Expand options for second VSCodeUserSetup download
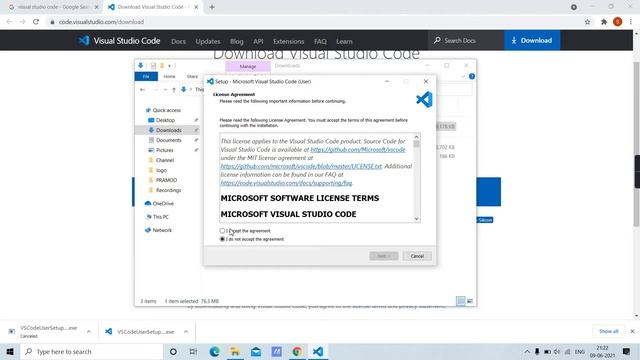The width and height of the screenshot is (640, 360). (x=186, y=332)
